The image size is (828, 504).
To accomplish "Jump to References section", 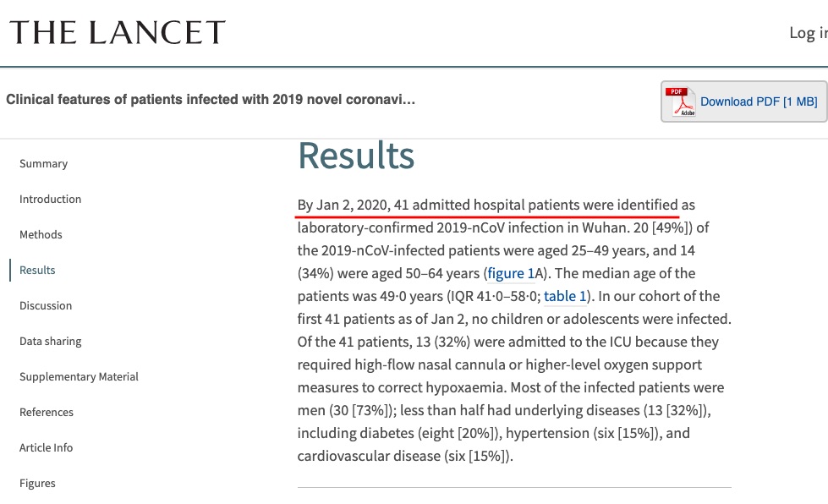I will coord(47,412).
